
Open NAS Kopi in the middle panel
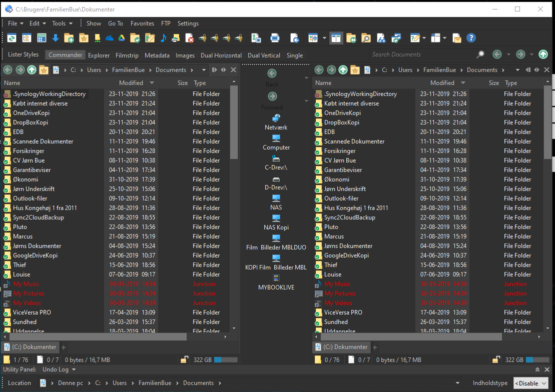[x=276, y=222]
